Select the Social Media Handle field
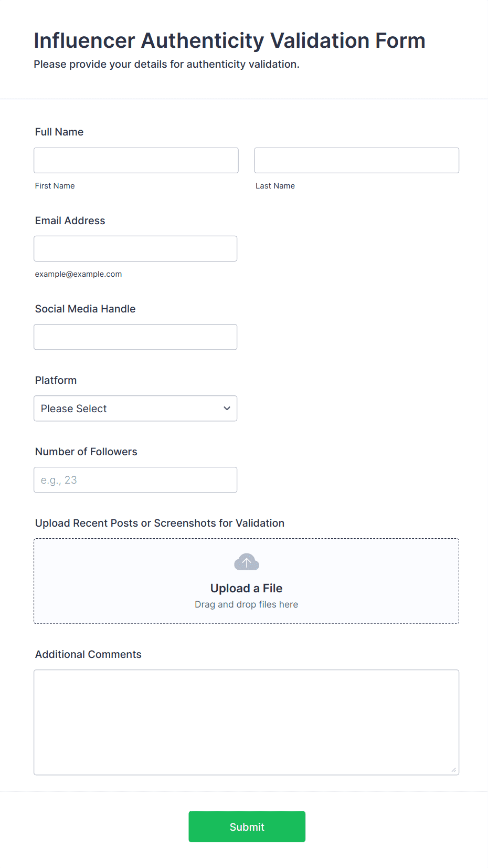The image size is (488, 868). coord(135,337)
